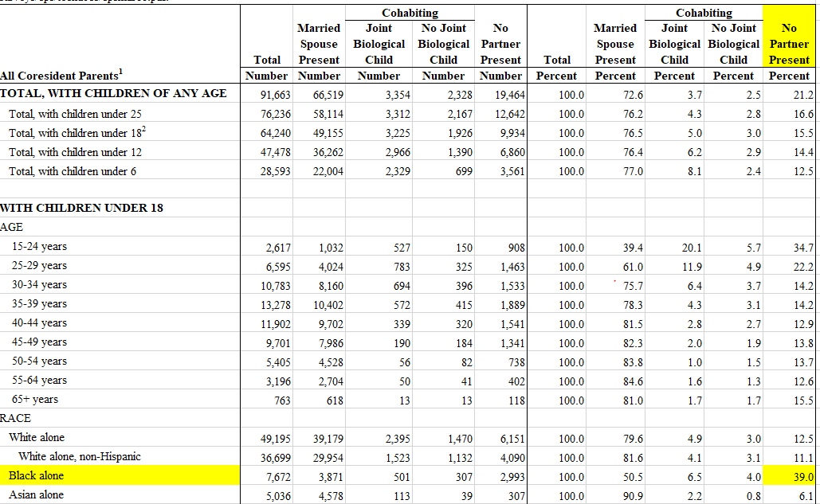Click the '55-64 years' row label
Viewport: 820px width, 504px height.
click(x=39, y=381)
